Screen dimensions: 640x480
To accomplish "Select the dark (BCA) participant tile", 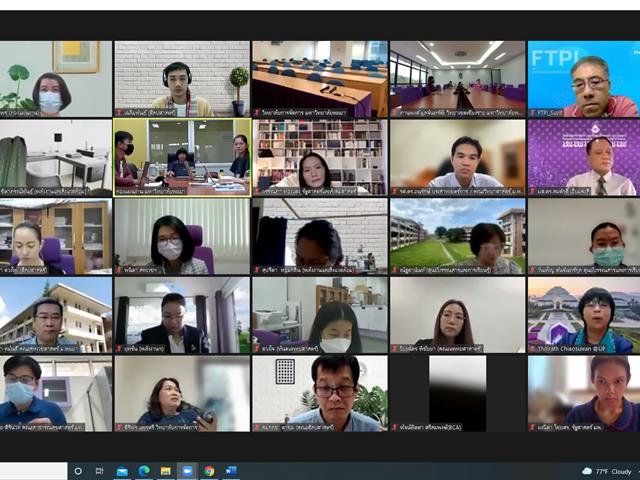I will point(458,394).
